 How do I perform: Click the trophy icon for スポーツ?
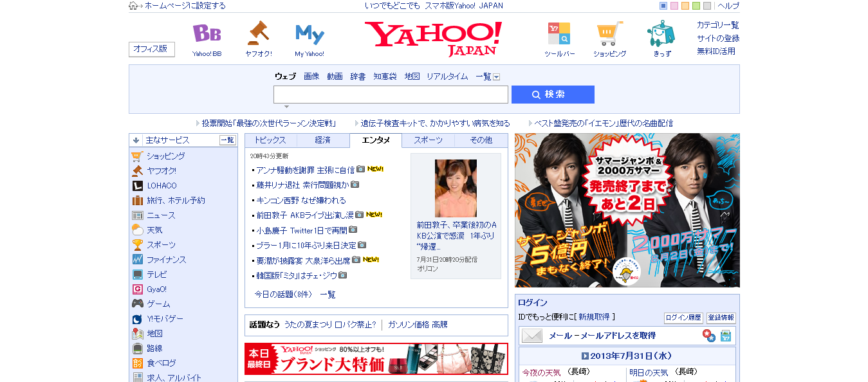pos(137,244)
